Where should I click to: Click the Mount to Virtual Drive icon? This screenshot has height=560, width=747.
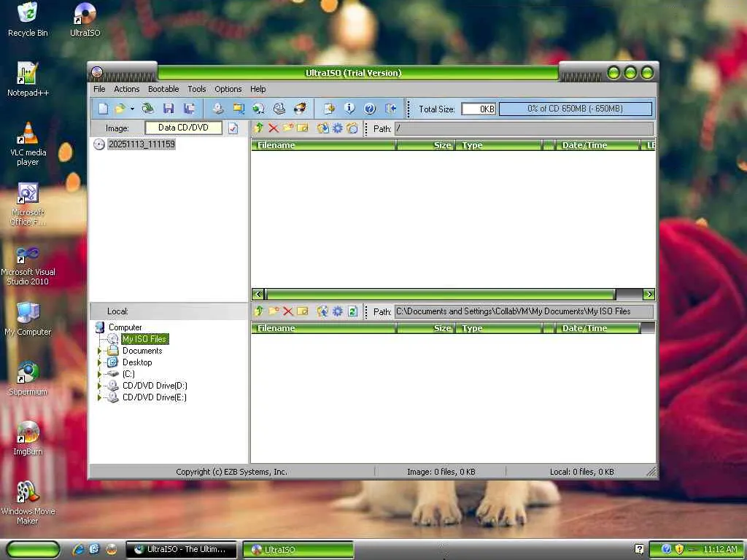point(279,109)
